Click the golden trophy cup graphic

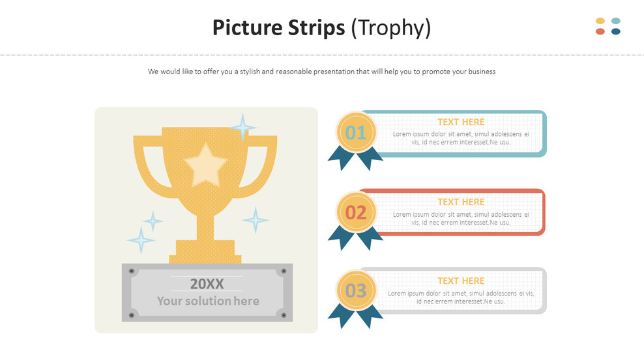pyautogui.click(x=205, y=195)
